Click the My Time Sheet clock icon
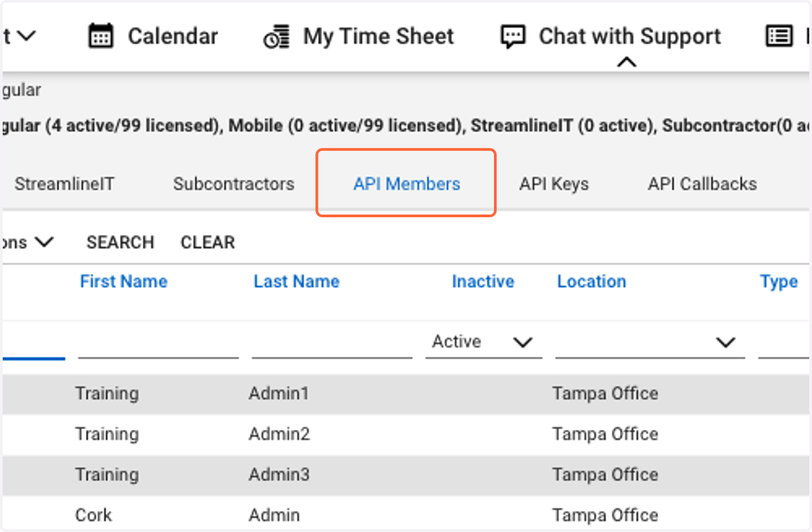Screen dimensions: 812x532 point(277,37)
